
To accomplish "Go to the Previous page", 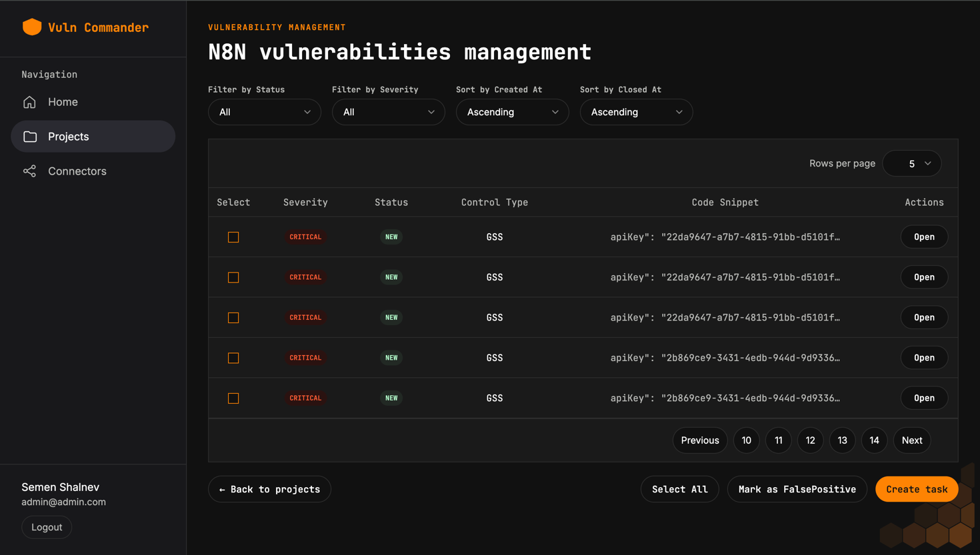I will point(700,440).
